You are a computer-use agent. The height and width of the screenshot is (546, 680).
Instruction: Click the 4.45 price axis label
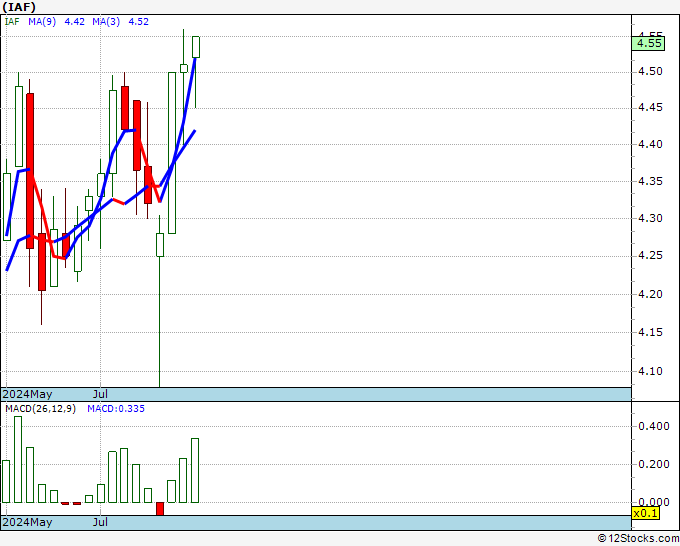pos(651,108)
